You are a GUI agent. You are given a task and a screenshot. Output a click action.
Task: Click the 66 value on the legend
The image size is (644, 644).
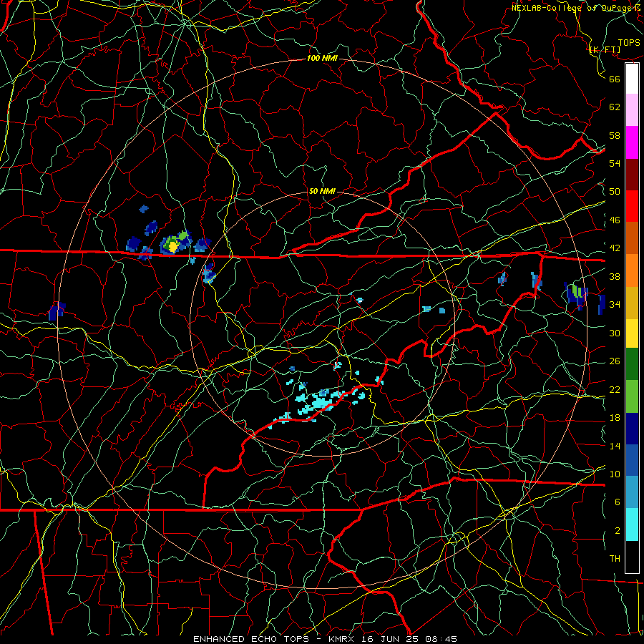pos(615,79)
